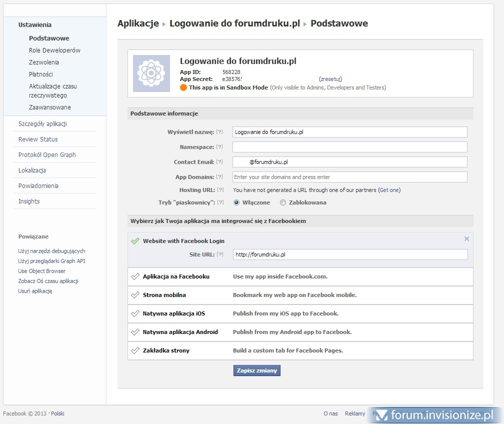Open Szczegóły aplikacji in the sidebar
Image resolution: width=504 pixels, height=424 pixels.
(x=42, y=124)
